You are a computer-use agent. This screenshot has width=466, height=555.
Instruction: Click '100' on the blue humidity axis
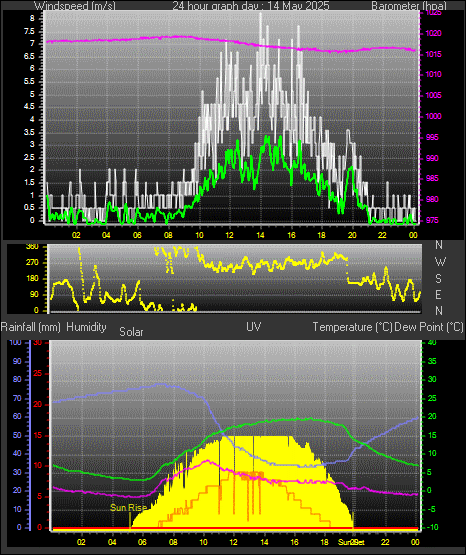[15, 342]
